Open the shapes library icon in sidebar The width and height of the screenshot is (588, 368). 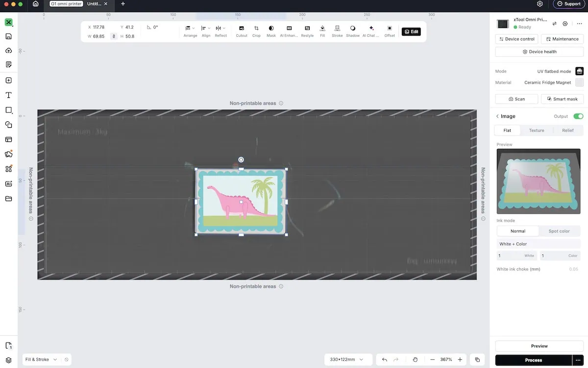8,125
